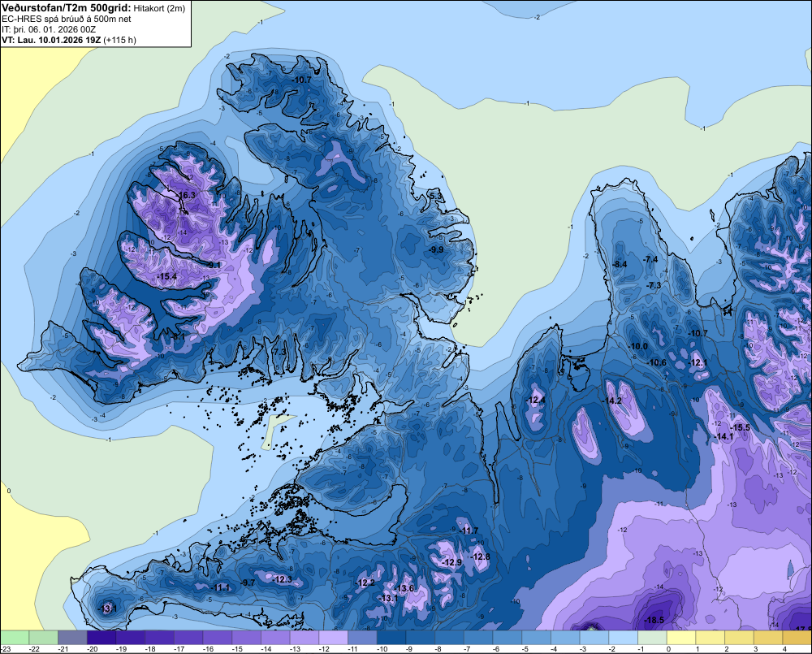Viewport: 812px width, 654px height.
Task: Select the '2' number in the color legend
Action: click(x=727, y=649)
